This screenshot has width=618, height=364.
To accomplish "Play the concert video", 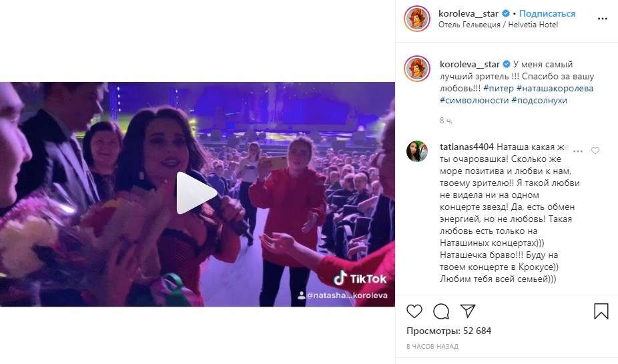I will [x=196, y=193].
